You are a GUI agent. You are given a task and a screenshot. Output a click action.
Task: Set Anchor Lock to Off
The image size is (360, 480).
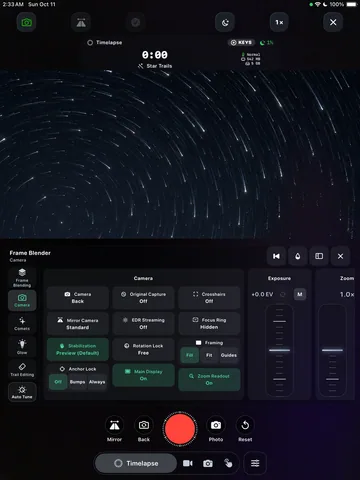pyautogui.click(x=58, y=382)
